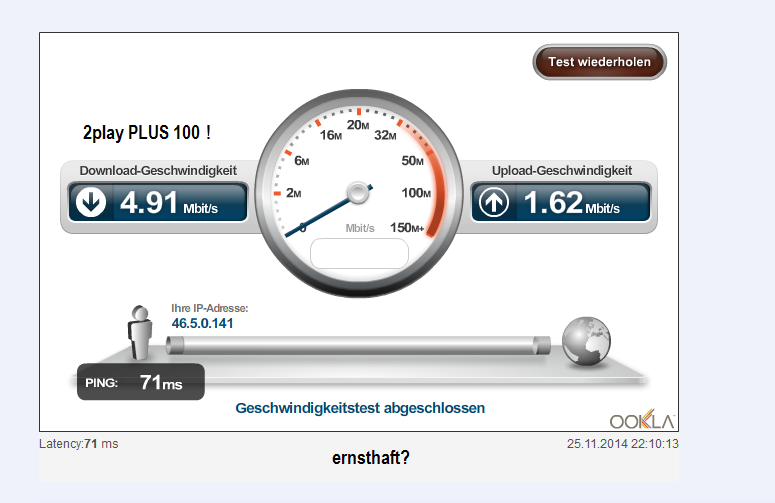Click the globe server icon

[x=586, y=341]
